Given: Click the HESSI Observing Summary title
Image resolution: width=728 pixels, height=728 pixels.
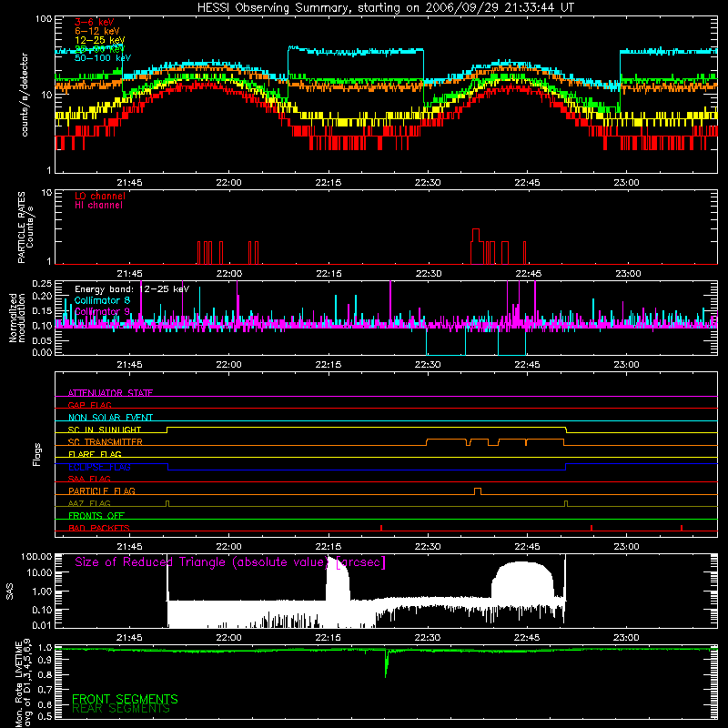Looking at the screenshot, I should (385, 8).
